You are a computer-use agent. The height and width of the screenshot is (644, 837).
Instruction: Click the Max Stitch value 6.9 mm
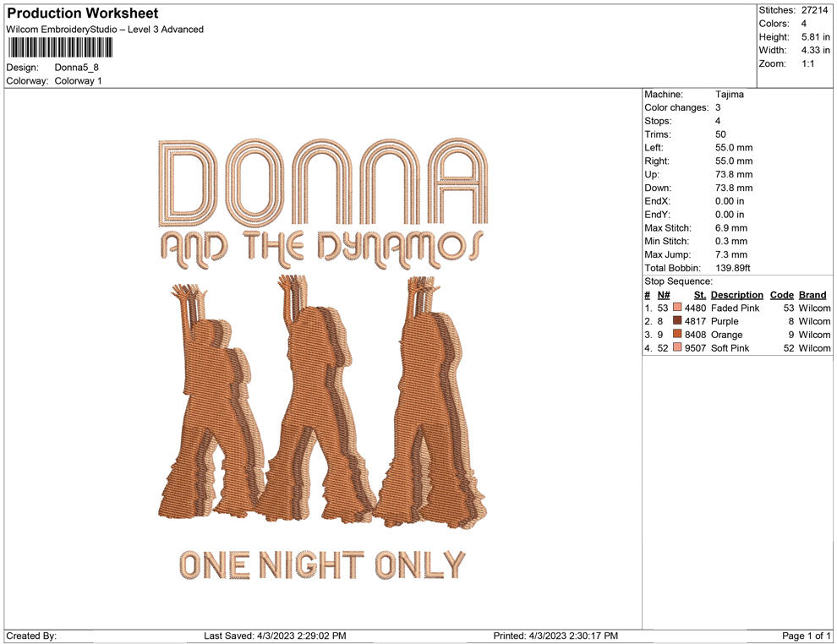(x=731, y=228)
